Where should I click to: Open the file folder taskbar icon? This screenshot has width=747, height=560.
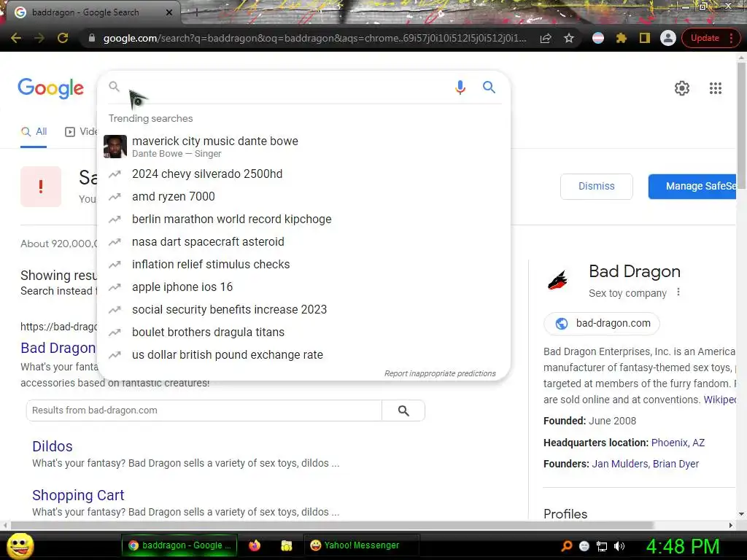click(286, 545)
